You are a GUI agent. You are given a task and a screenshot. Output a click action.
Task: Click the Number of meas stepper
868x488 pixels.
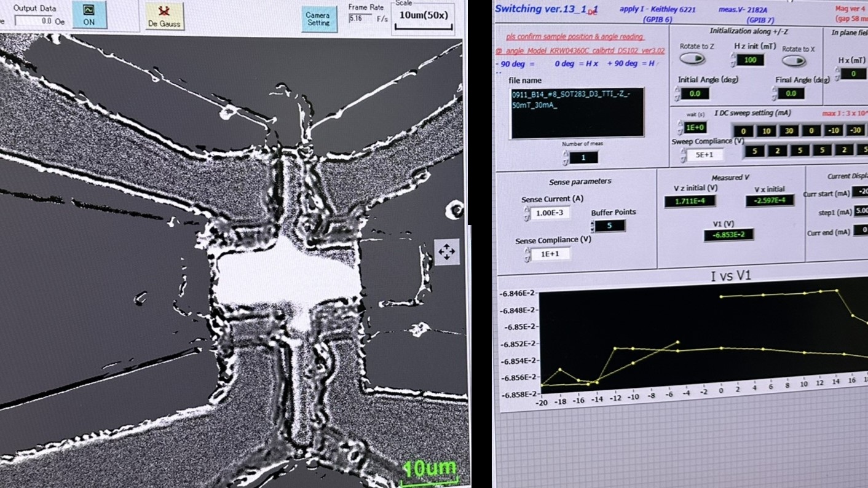[x=565, y=158]
